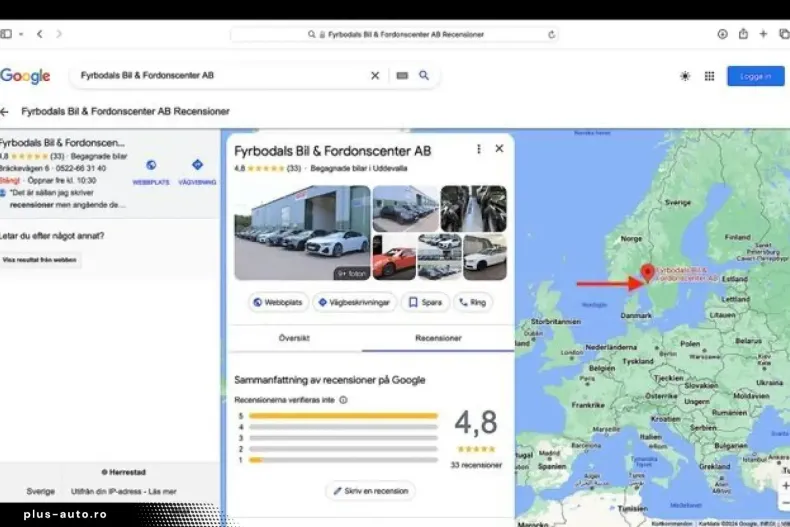This screenshot has width=790, height=527.
Task: Open the Google apps grid
Action: [709, 76]
